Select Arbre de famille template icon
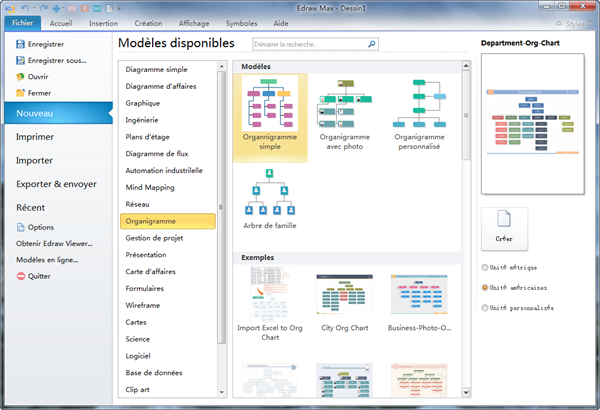The width and height of the screenshot is (600, 410). (270, 192)
